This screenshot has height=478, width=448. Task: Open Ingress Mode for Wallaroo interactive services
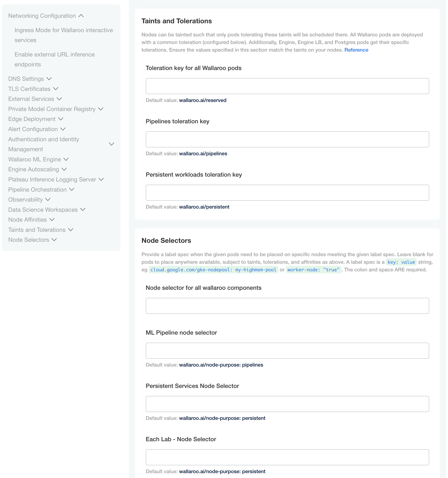click(x=64, y=35)
